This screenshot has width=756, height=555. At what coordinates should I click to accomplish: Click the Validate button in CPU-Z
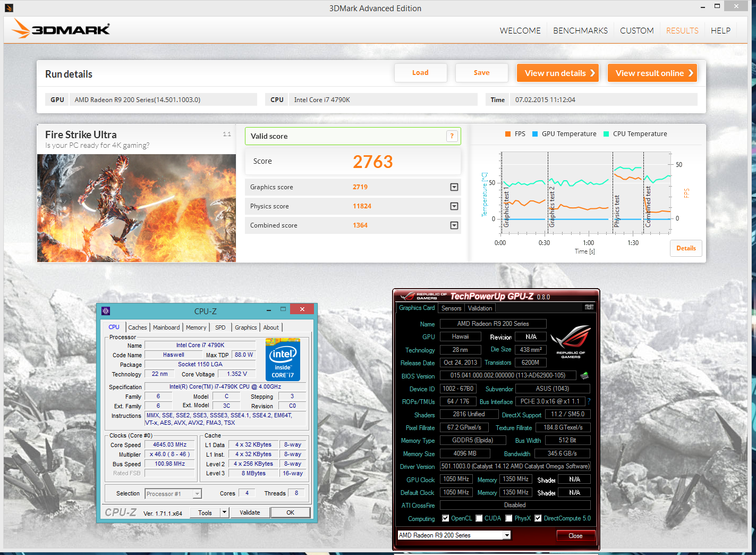click(250, 512)
